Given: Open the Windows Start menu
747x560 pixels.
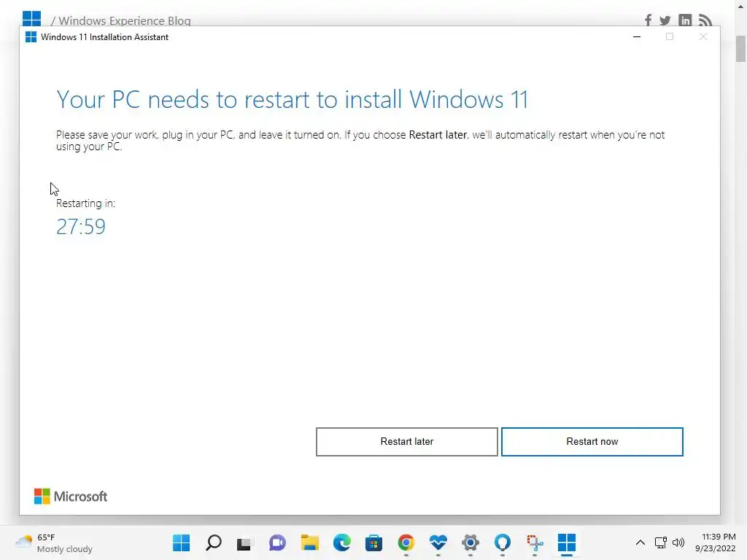Looking at the screenshot, I should point(181,542).
